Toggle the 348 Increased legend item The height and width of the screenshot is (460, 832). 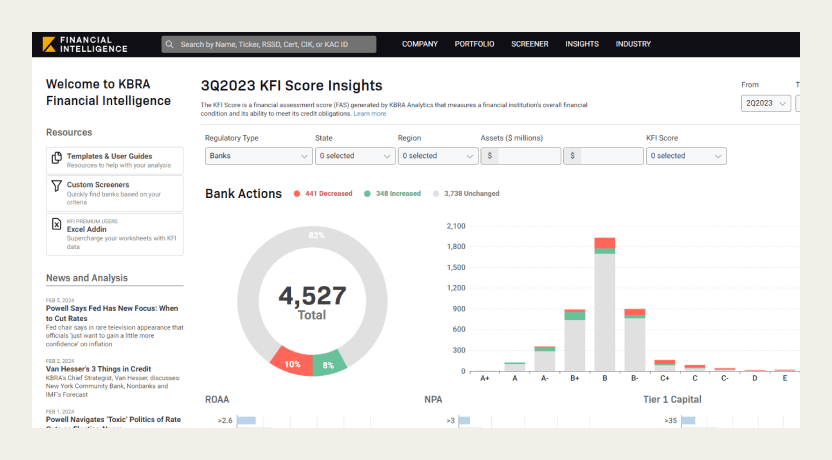coord(393,194)
